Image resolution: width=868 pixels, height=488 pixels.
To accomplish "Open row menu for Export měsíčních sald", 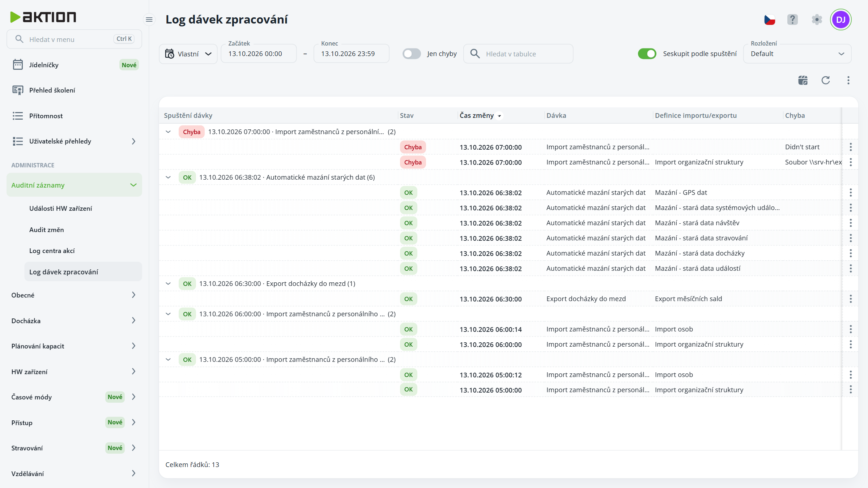I will 851,299.
